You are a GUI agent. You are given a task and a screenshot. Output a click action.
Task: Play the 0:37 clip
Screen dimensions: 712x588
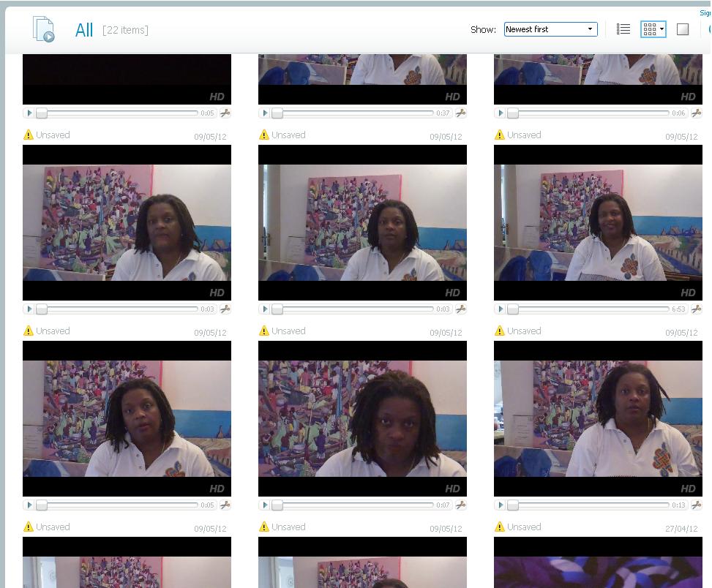(x=265, y=113)
